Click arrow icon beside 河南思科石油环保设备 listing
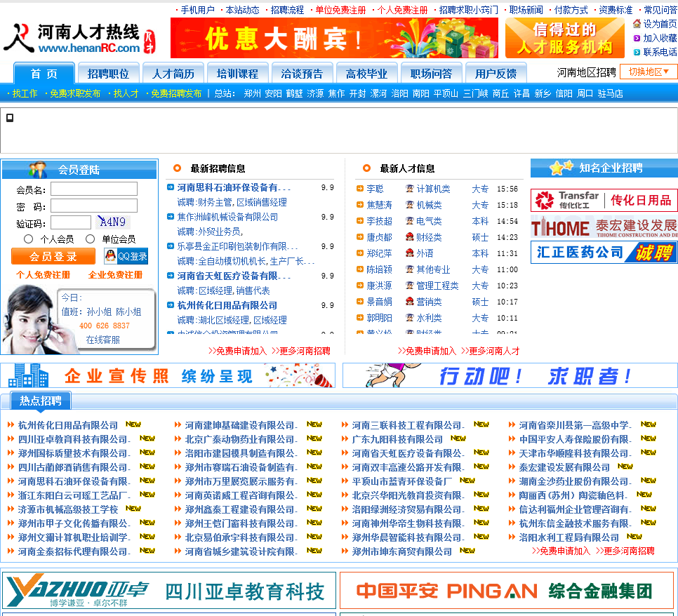 (x=171, y=187)
